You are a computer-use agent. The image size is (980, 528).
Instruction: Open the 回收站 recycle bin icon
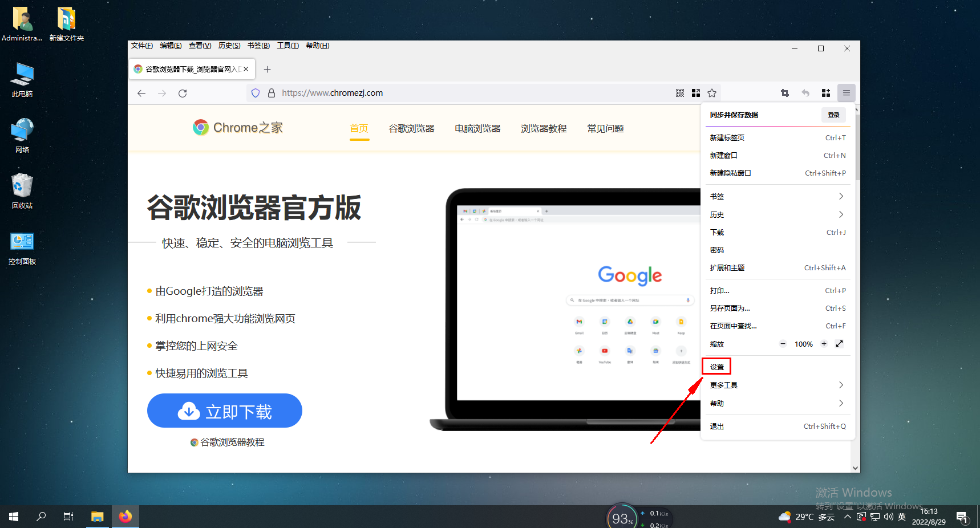22,192
